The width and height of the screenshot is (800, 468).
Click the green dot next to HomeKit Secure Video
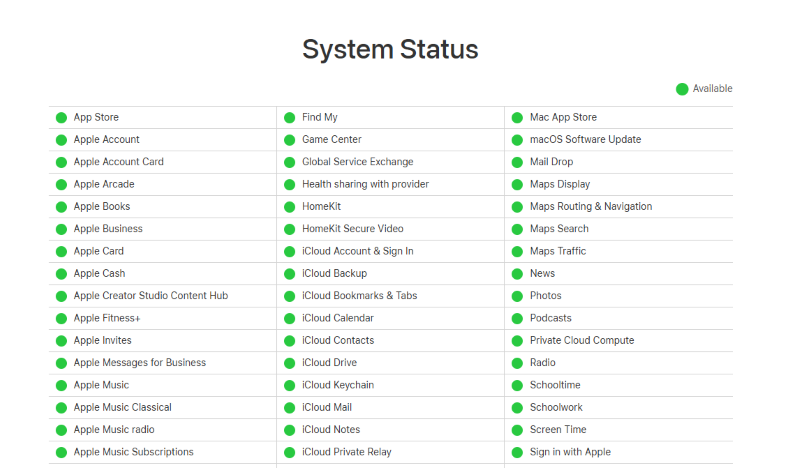[289, 229]
